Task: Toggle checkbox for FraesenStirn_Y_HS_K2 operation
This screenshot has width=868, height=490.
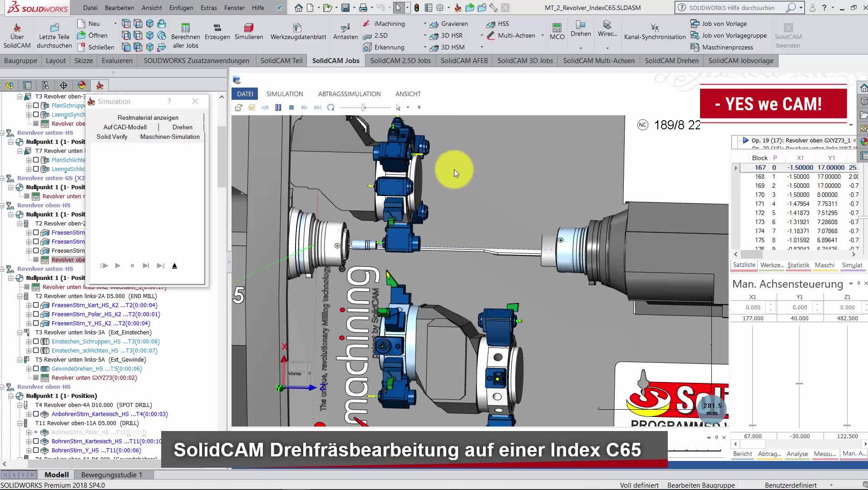Action: click(x=36, y=323)
